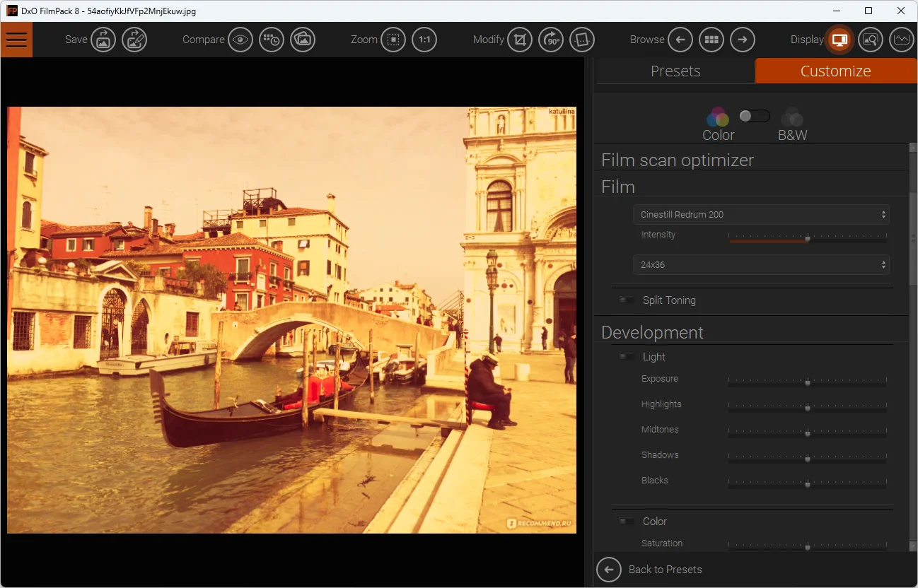Open the Cinestill Redrum 200 film dropdown

(x=761, y=214)
